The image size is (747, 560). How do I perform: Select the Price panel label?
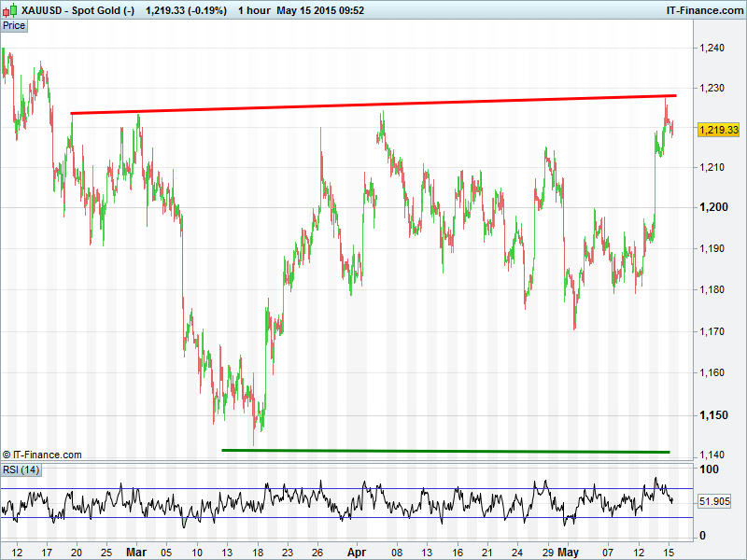click(14, 26)
